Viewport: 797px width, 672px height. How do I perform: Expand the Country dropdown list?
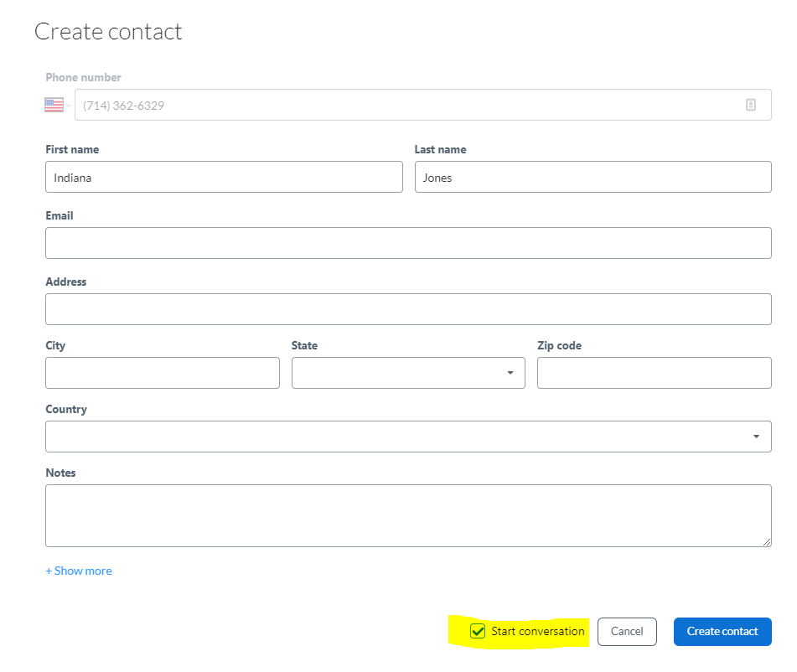click(x=409, y=437)
